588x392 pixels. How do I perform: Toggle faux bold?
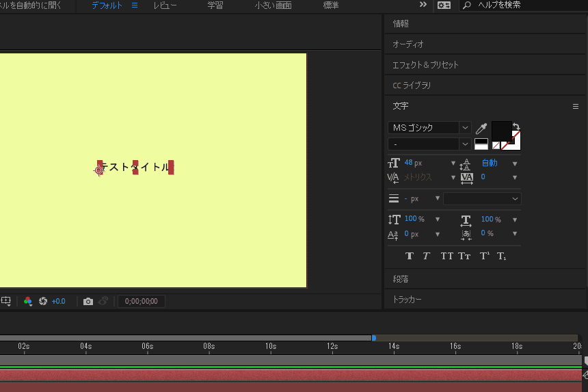[x=409, y=256]
